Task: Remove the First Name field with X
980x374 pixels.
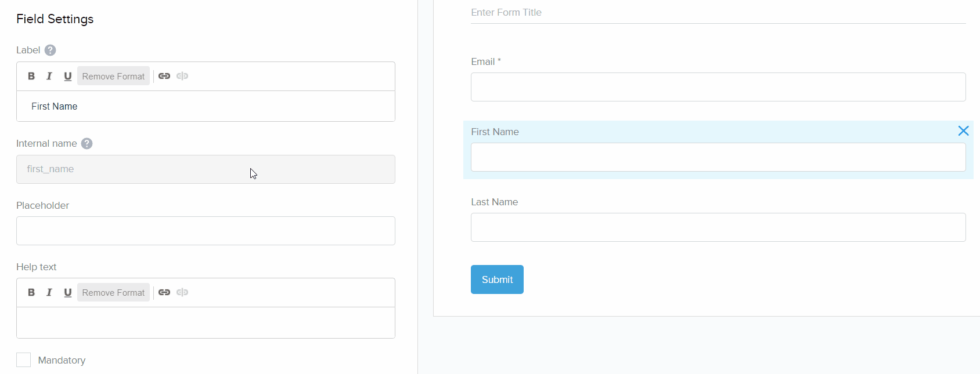Action: click(963, 131)
